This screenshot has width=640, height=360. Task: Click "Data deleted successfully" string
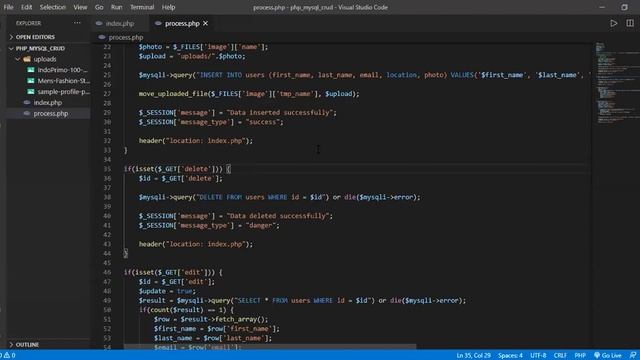tap(280, 216)
